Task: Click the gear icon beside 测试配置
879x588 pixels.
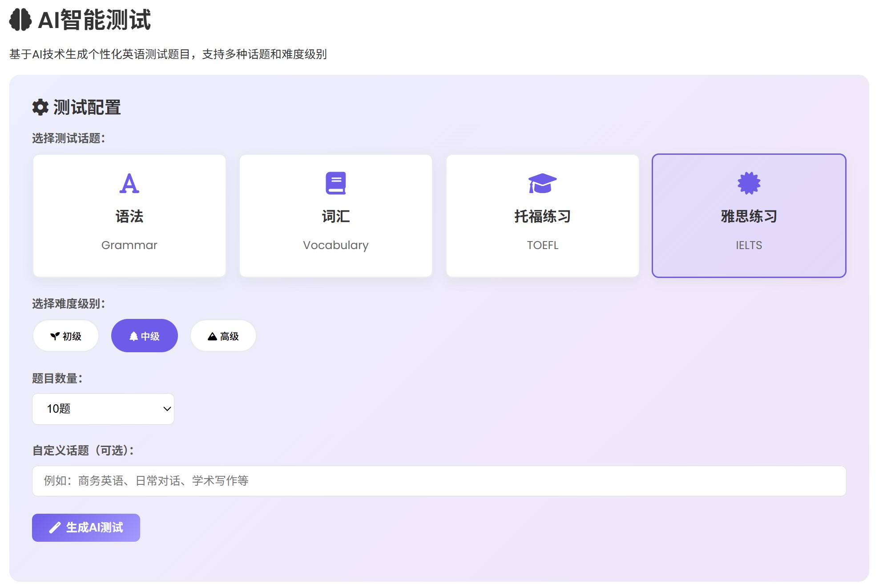Action: (x=40, y=107)
